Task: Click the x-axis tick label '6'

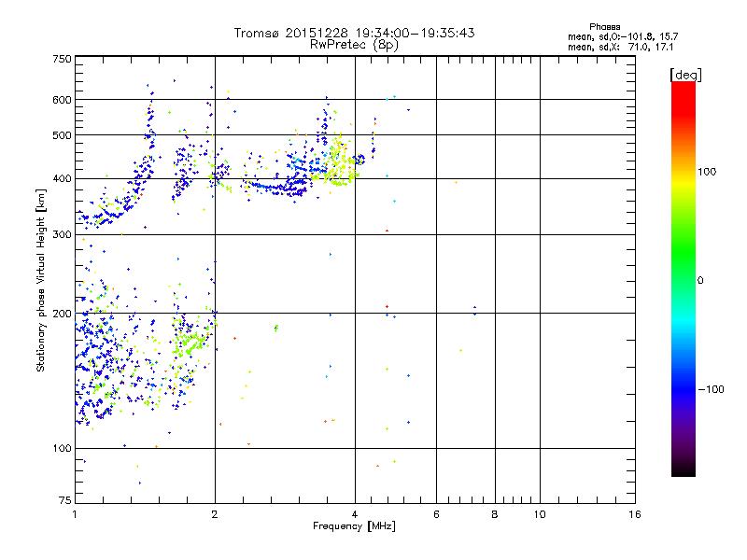Action: [x=436, y=514]
